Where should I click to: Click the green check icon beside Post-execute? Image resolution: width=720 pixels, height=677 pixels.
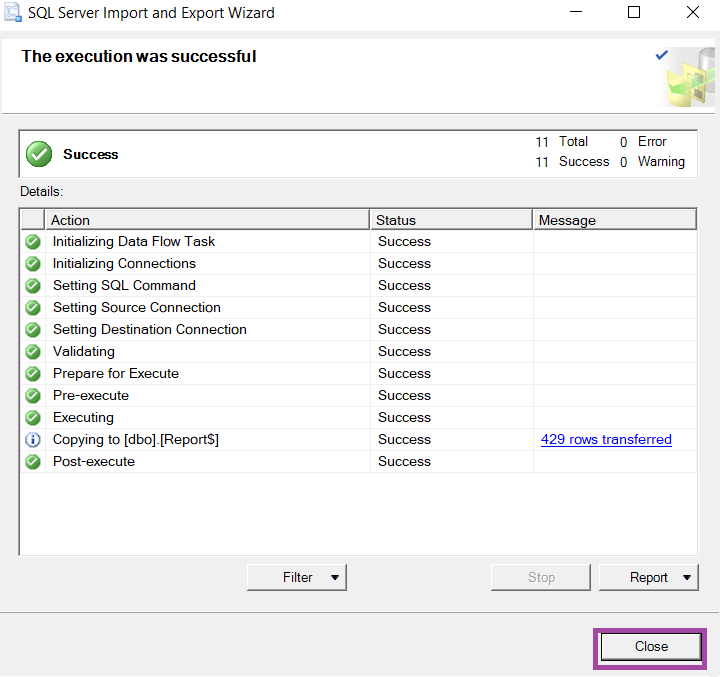click(33, 462)
